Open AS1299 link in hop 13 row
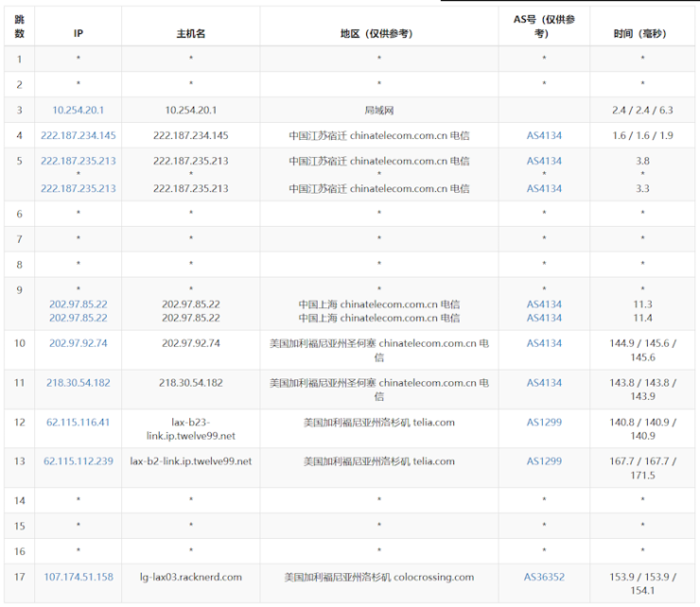This screenshot has height=607, width=700. coord(544,461)
